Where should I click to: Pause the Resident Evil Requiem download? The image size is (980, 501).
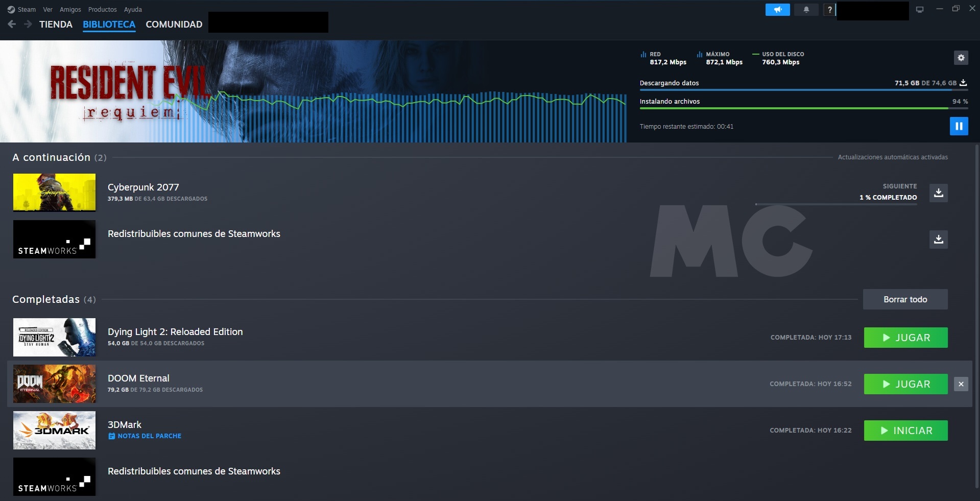tap(959, 126)
